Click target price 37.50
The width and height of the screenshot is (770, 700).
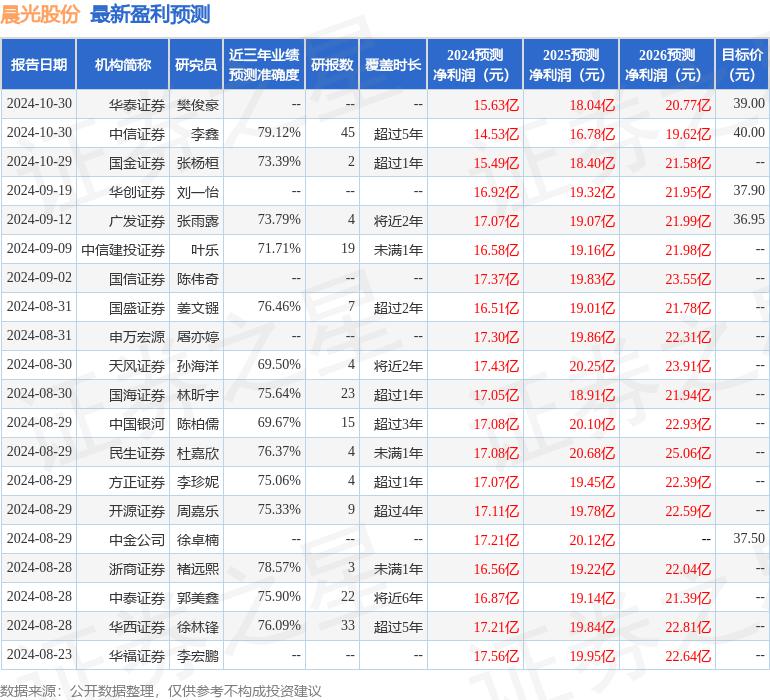pos(749,538)
